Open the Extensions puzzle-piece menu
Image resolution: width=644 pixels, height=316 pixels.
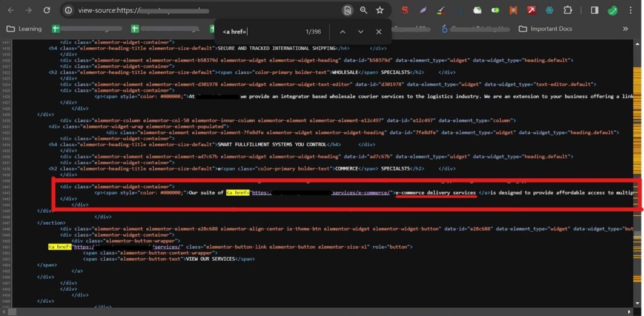click(568, 10)
